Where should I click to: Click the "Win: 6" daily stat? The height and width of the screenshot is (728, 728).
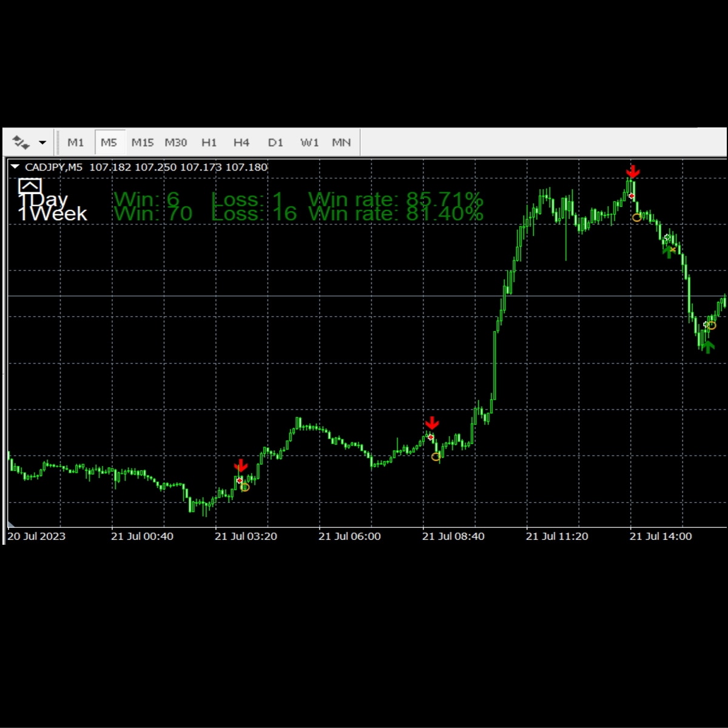(147, 199)
